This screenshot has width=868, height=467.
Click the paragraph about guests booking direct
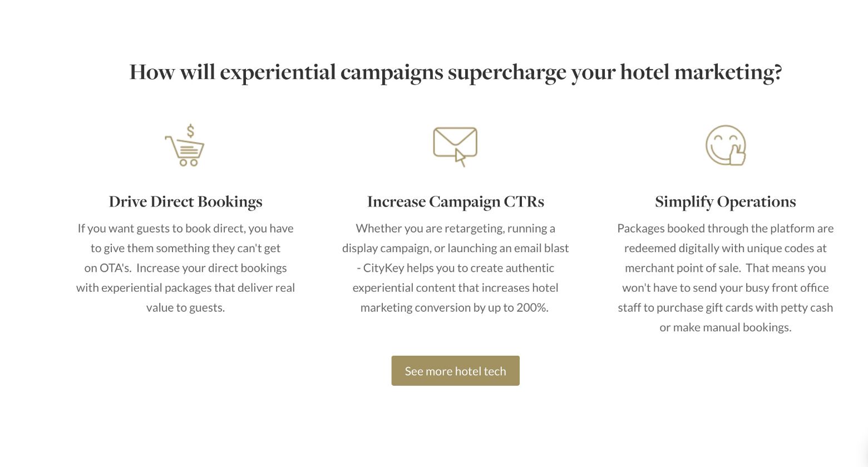pyautogui.click(x=185, y=268)
